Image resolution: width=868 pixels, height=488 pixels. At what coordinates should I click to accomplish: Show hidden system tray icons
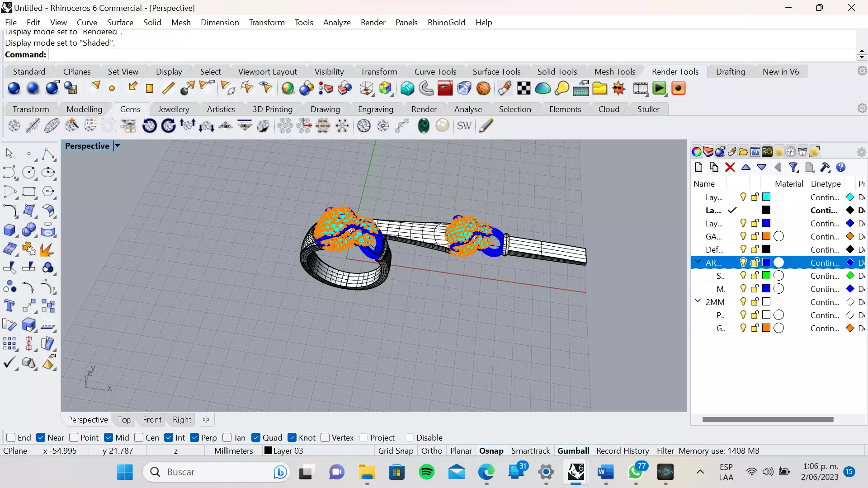(700, 472)
